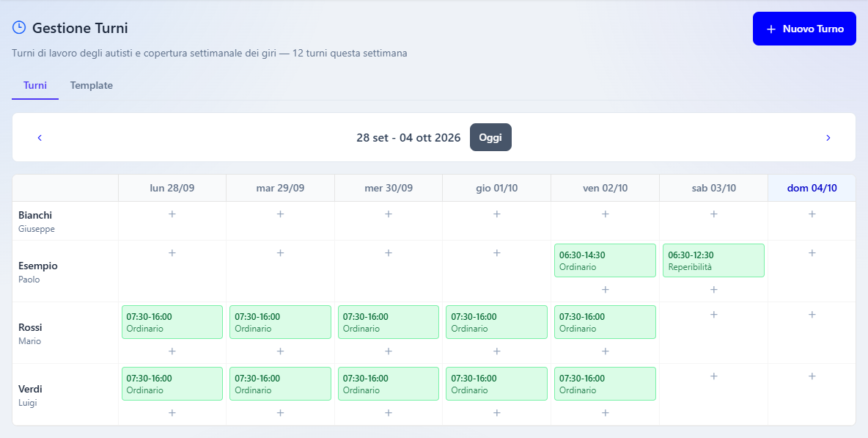Add shift for Esempio on mar 29/09
Screen dimensions: 868x438
pyautogui.click(x=281, y=253)
